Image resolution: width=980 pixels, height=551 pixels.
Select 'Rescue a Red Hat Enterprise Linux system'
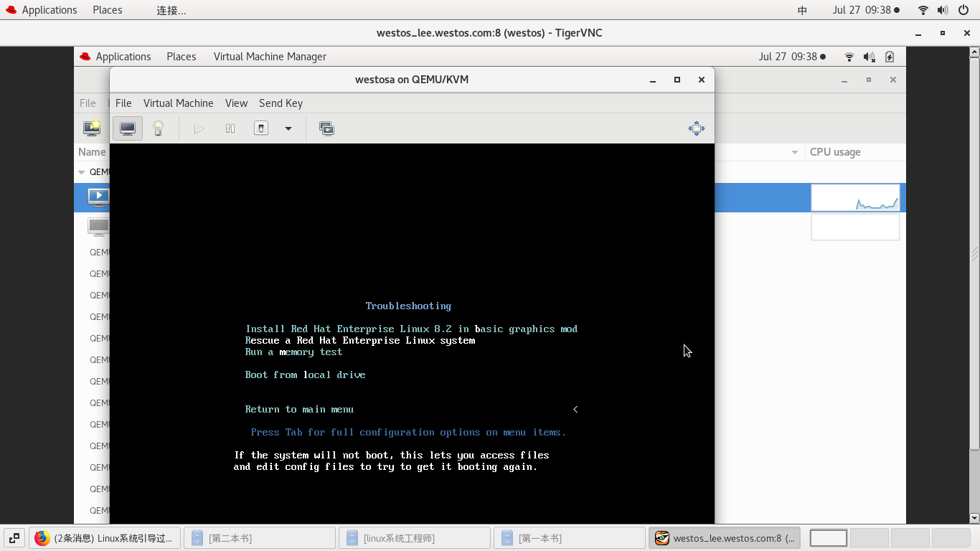(x=360, y=340)
